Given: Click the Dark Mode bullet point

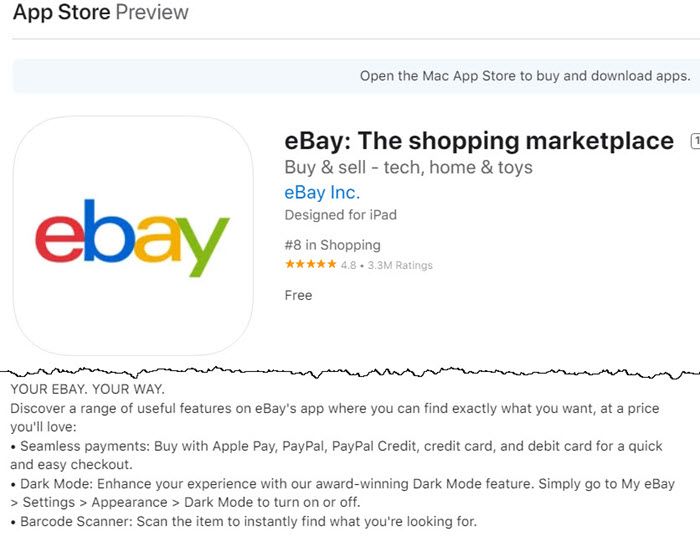Looking at the screenshot, I should click(342, 493).
